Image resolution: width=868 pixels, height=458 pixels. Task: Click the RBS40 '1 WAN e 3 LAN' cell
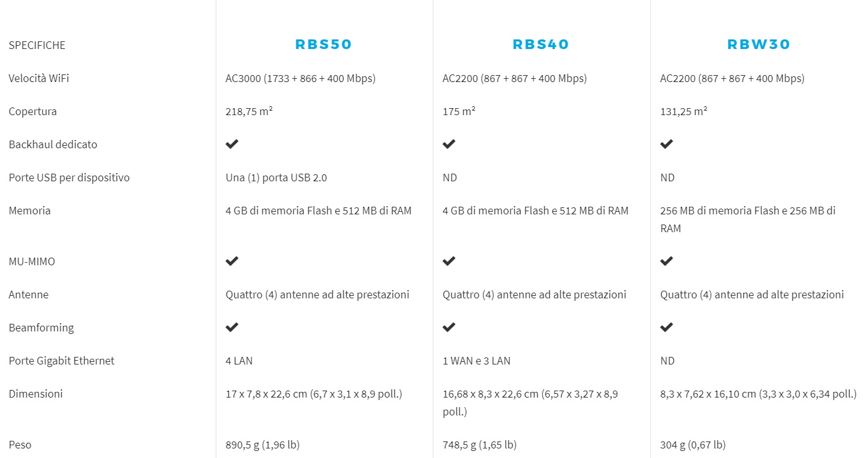[477, 361]
